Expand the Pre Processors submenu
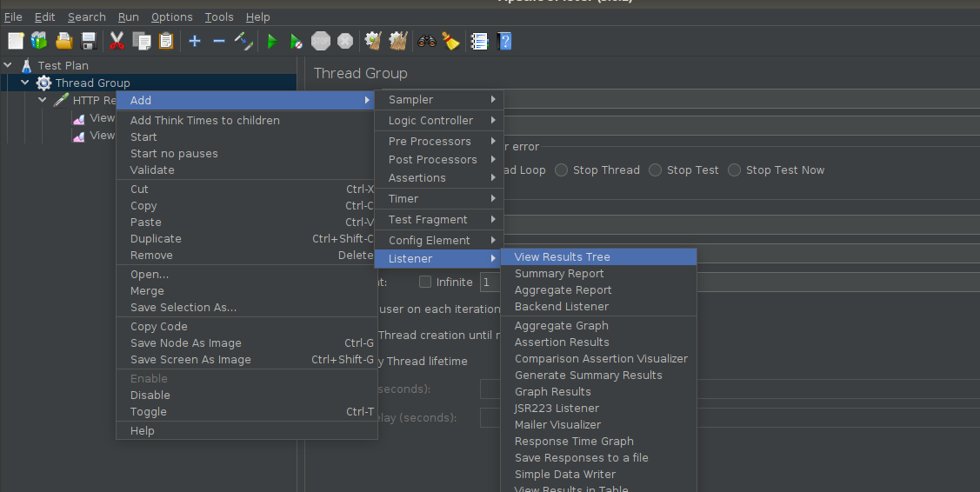The width and height of the screenshot is (980, 492). (x=439, y=142)
